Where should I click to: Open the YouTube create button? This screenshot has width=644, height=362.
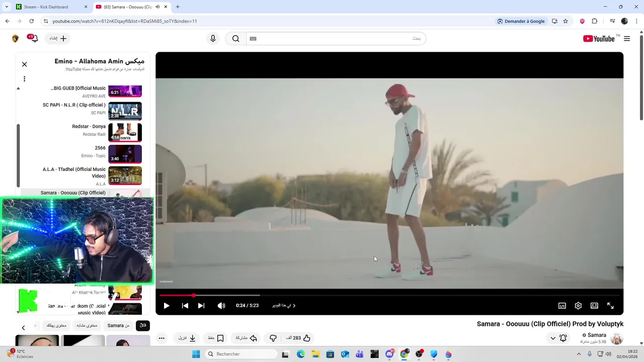[58, 39]
